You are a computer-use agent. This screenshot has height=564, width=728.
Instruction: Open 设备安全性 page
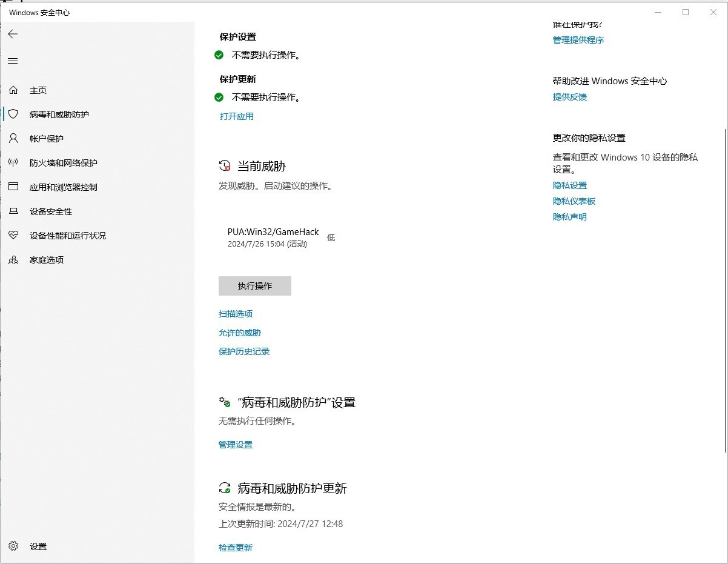[51, 211]
